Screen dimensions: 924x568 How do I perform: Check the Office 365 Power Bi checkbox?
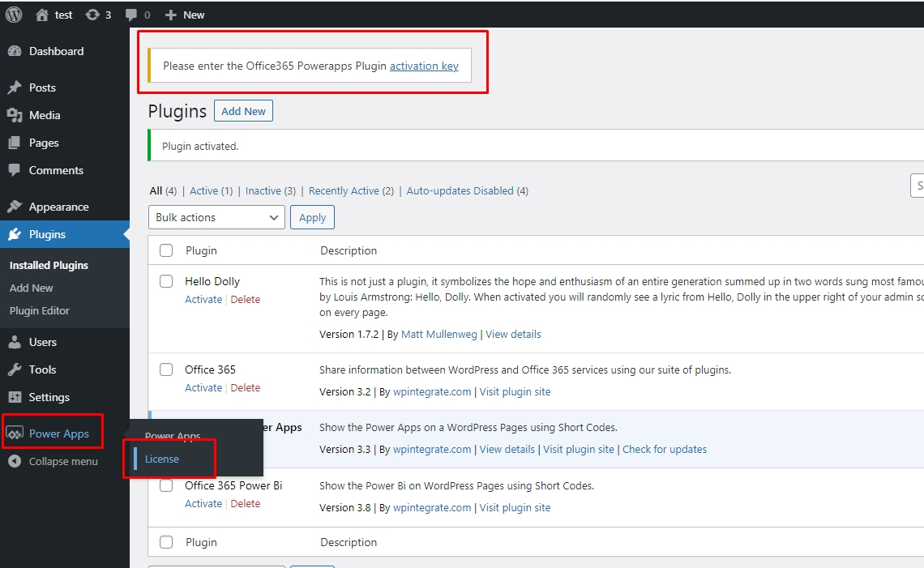tap(166, 485)
